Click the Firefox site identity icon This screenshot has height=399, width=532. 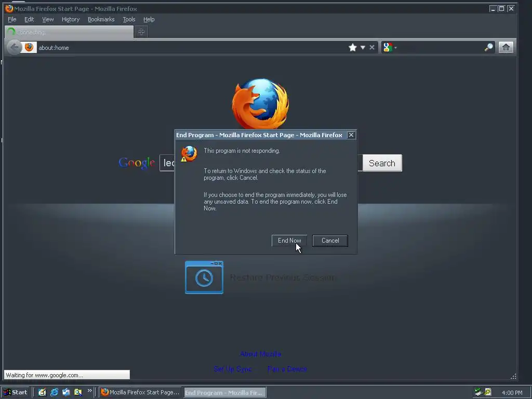click(x=29, y=47)
